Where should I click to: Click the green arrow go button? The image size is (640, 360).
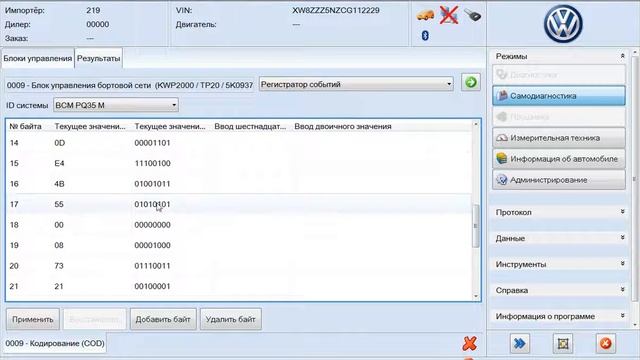point(470,82)
